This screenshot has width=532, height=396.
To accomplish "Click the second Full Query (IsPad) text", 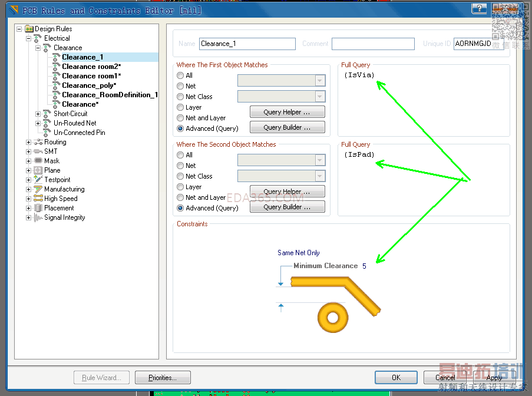I will 359,154.
